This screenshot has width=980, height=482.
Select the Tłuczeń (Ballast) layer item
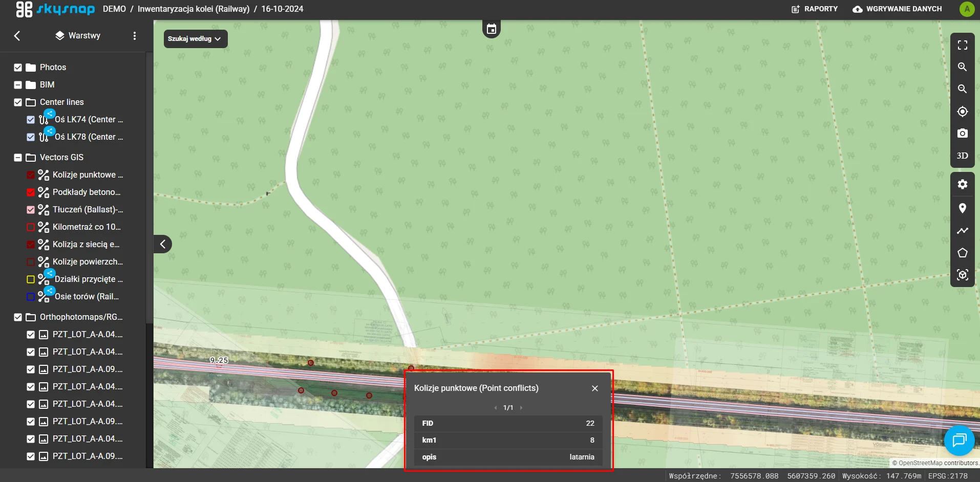pos(88,210)
